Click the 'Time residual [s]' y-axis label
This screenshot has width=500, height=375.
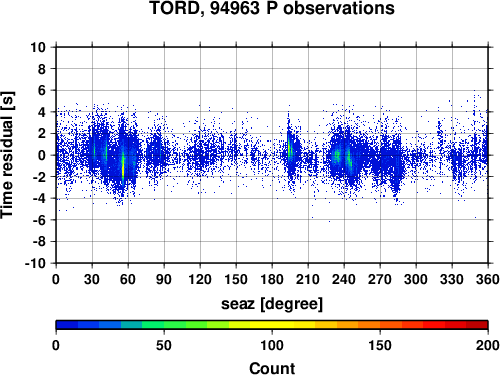coord(7,155)
